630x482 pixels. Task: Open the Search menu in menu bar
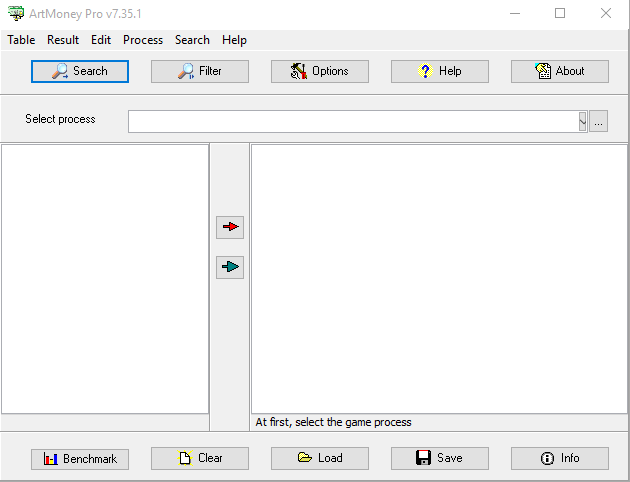[192, 40]
